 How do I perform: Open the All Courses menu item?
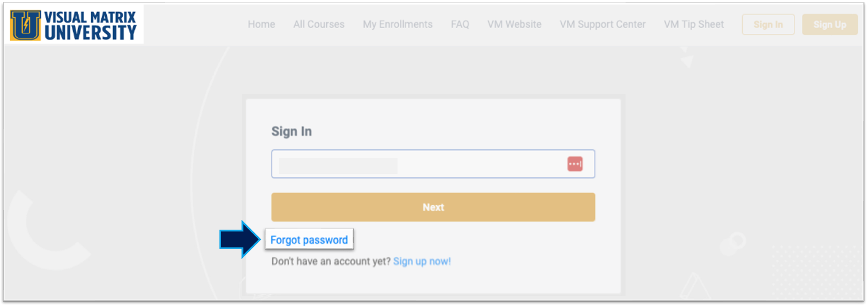point(319,25)
